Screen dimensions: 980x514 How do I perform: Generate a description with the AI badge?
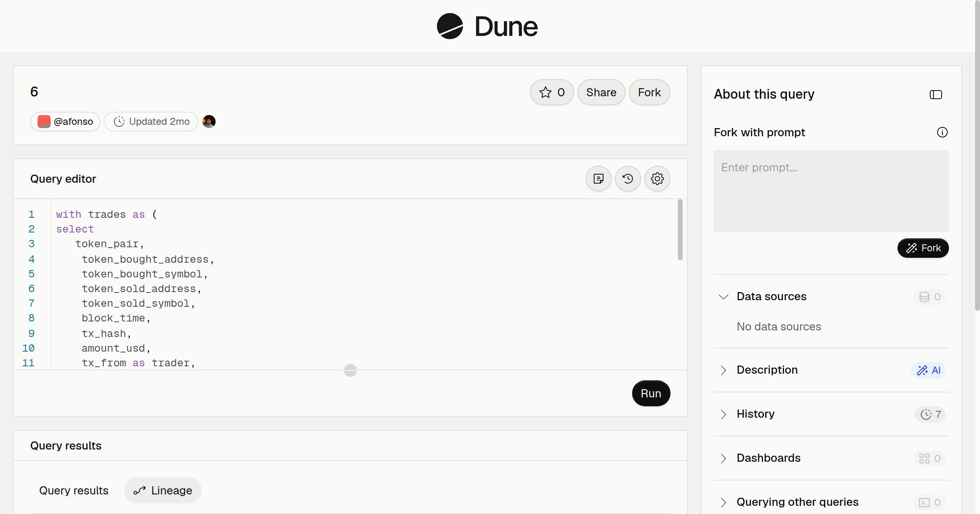point(928,370)
